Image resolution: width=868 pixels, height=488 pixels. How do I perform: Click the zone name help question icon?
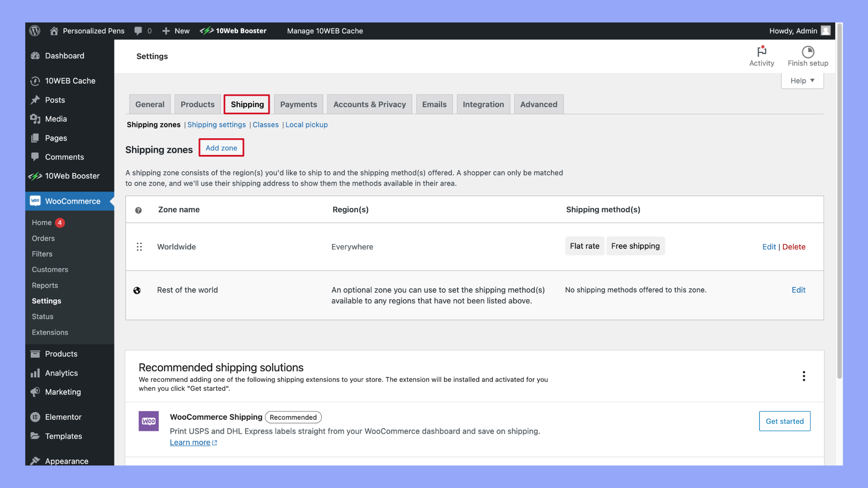(x=138, y=210)
